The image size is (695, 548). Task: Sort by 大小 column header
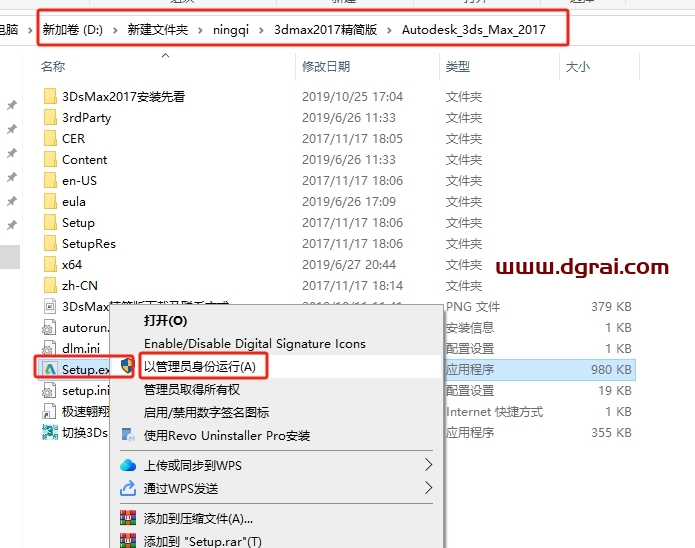[578, 67]
